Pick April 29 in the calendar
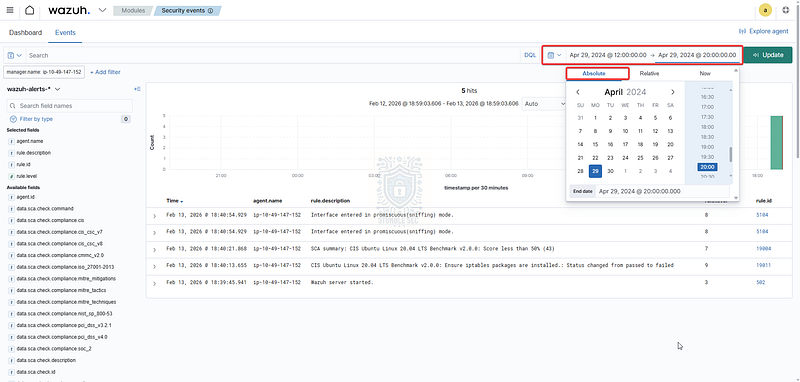This screenshot has height=382, width=800. [595, 171]
